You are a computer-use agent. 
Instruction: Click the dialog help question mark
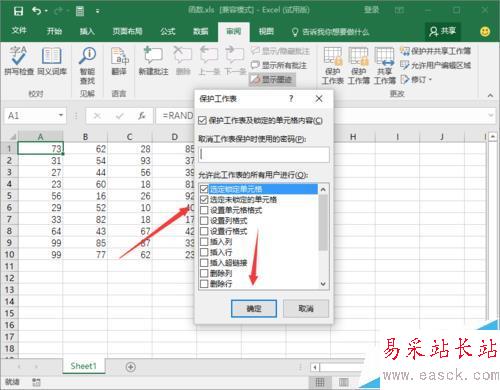(x=291, y=99)
